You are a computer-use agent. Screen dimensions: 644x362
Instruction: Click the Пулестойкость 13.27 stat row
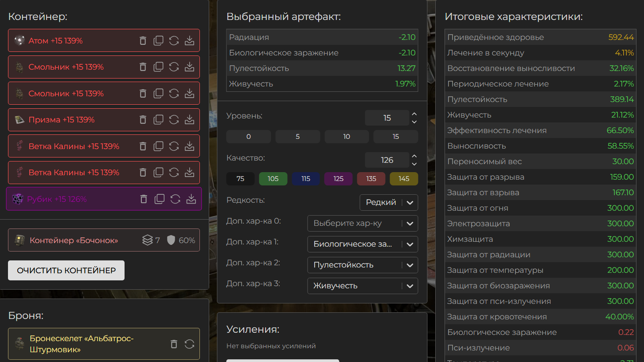click(322, 68)
